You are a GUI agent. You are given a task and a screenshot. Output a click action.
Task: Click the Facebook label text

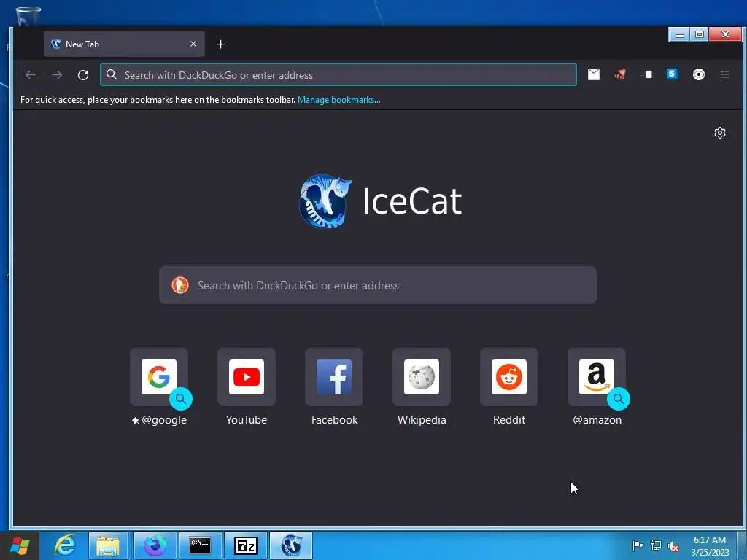(334, 420)
